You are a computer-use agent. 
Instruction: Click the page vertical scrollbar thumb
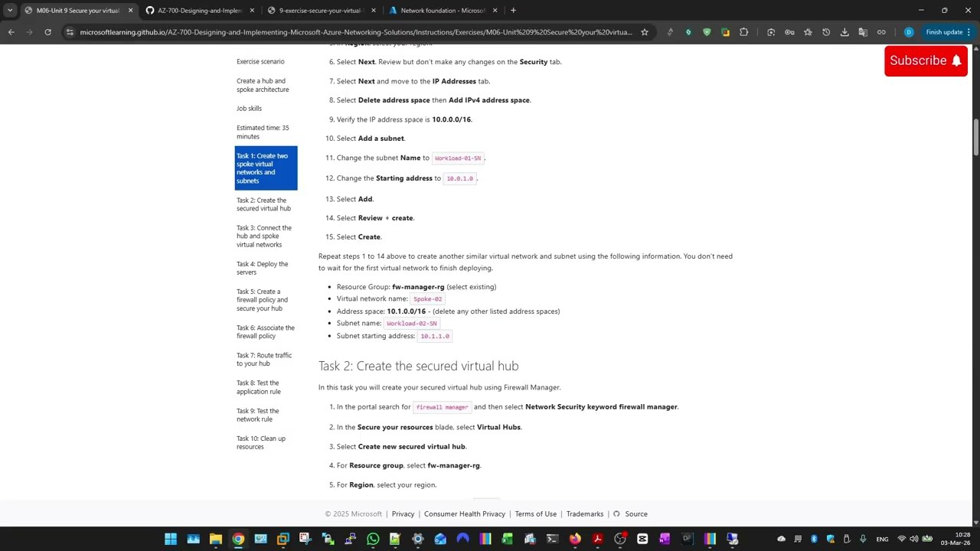[x=975, y=138]
